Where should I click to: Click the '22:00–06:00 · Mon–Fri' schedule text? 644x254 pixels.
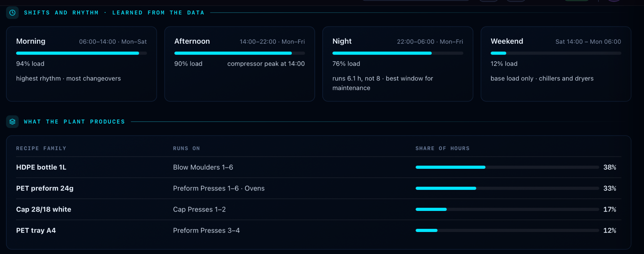[x=430, y=41]
